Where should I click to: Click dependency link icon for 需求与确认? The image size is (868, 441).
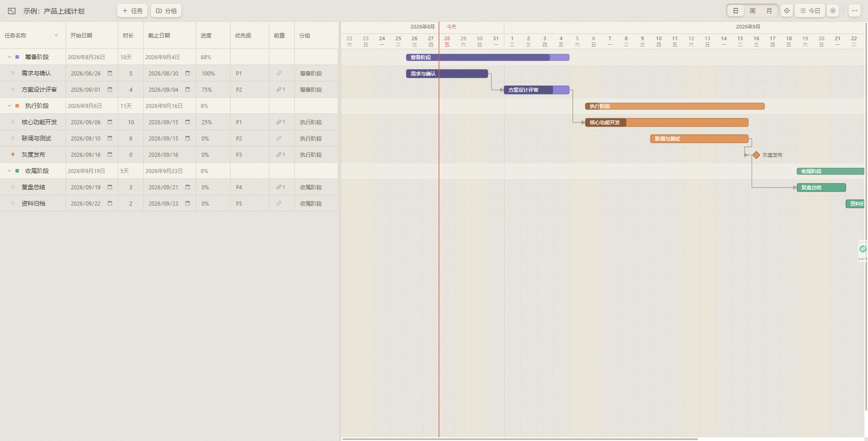[279, 73]
